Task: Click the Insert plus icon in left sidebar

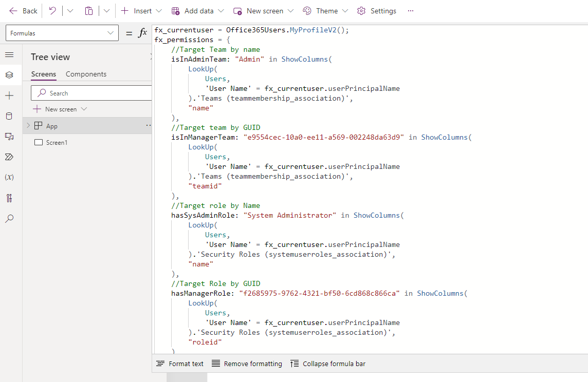Action: click(9, 96)
